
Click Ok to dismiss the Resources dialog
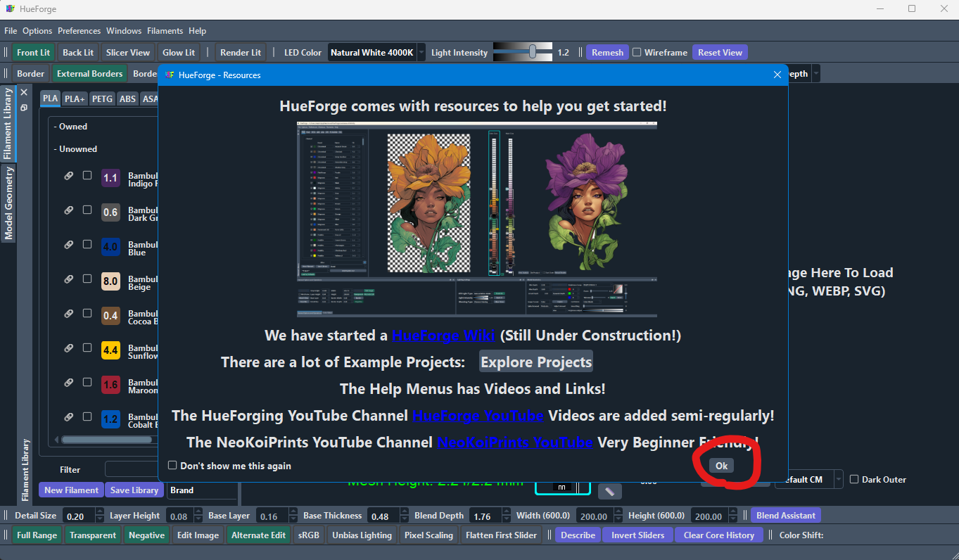(721, 466)
